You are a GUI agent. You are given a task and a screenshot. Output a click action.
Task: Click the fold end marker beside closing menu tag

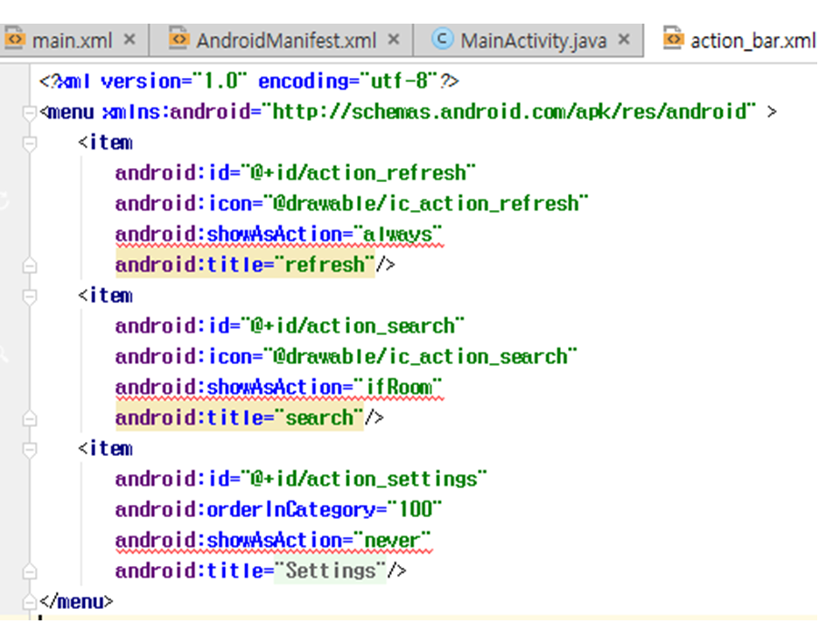tap(31, 602)
